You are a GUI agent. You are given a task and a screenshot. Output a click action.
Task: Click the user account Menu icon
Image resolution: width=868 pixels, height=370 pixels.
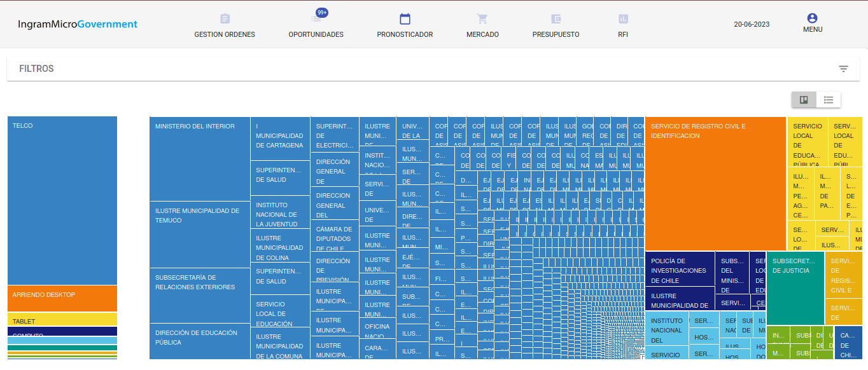812,18
